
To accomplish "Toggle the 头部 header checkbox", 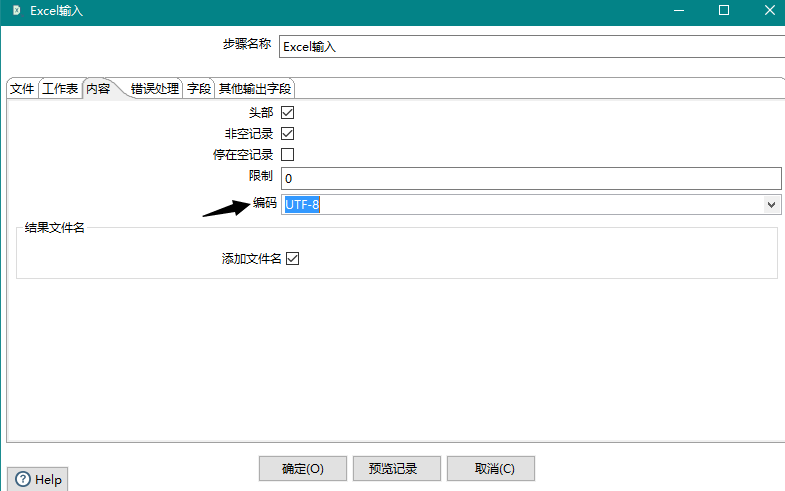I will click(287, 113).
